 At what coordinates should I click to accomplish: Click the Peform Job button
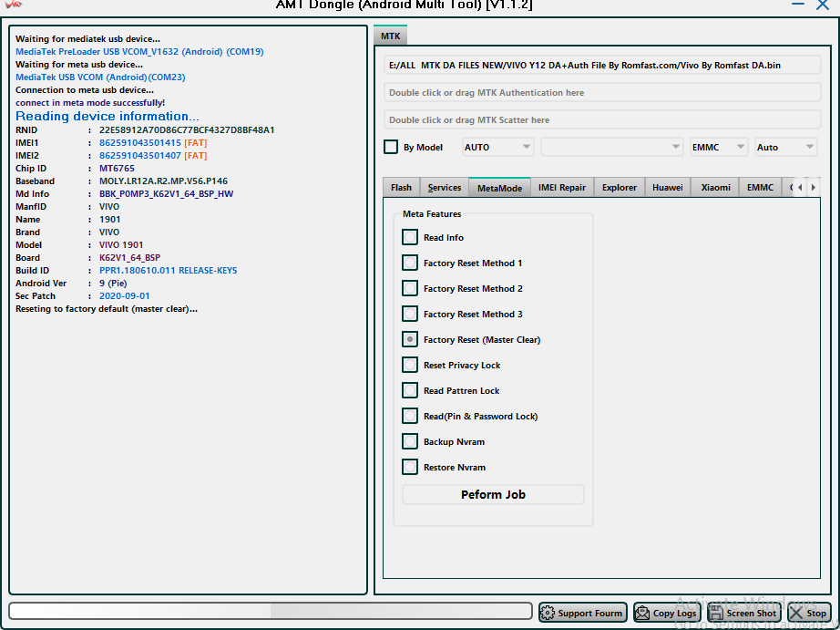pyautogui.click(x=493, y=494)
